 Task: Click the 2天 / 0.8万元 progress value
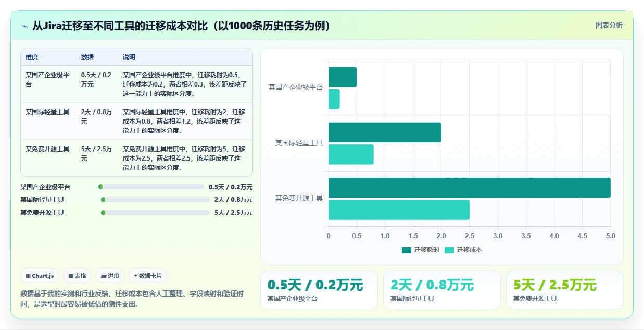[234, 200]
